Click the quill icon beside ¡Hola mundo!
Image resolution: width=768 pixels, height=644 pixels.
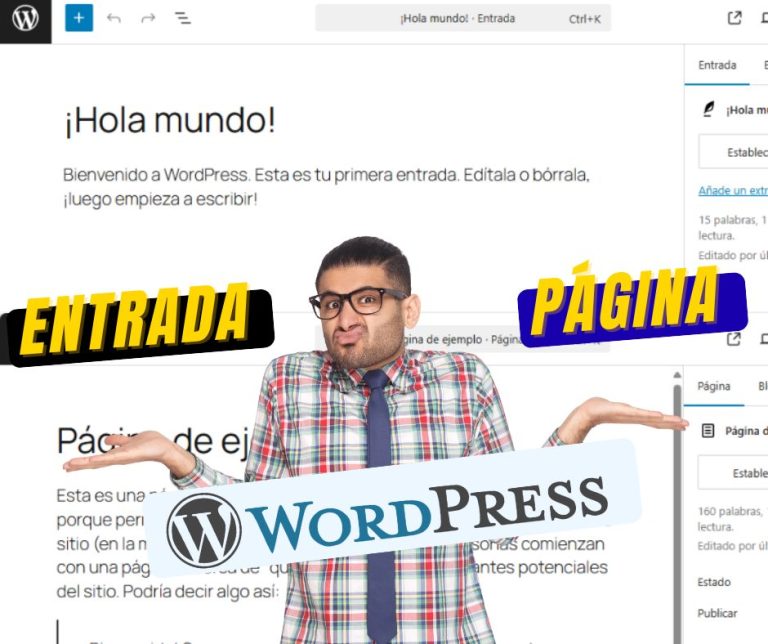pos(708,110)
